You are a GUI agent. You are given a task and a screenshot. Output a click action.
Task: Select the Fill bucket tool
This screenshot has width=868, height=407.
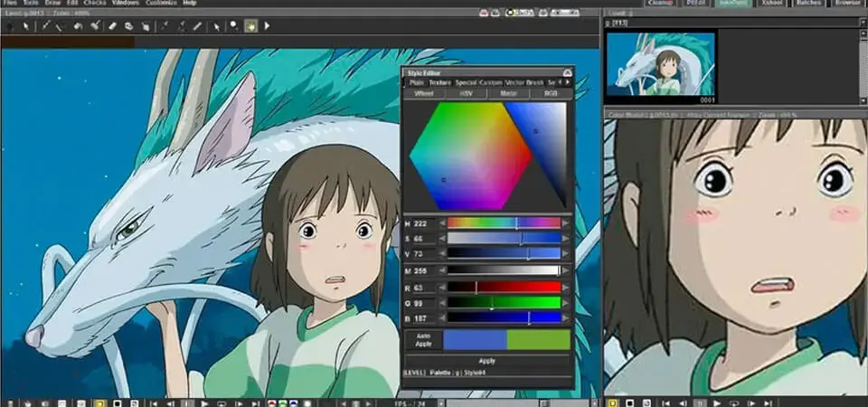[x=78, y=26]
